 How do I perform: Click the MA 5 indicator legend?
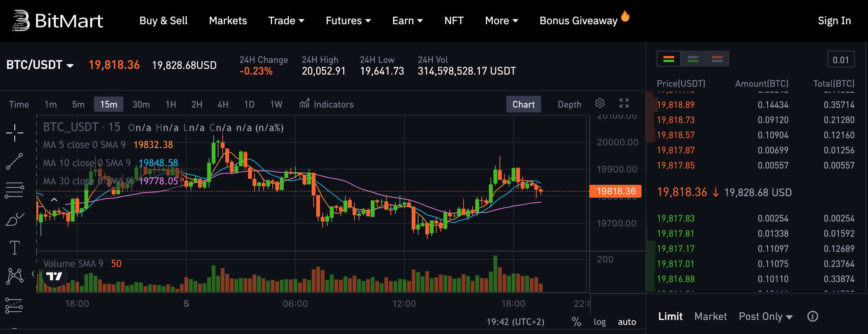(x=108, y=145)
